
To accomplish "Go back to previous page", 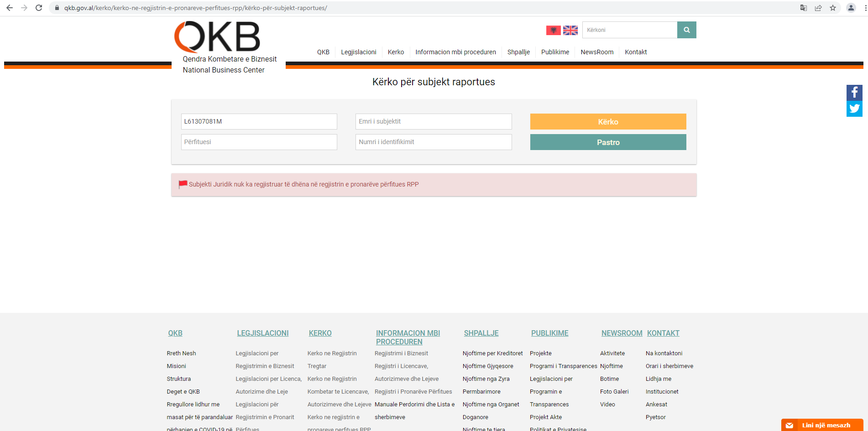I will click(10, 8).
